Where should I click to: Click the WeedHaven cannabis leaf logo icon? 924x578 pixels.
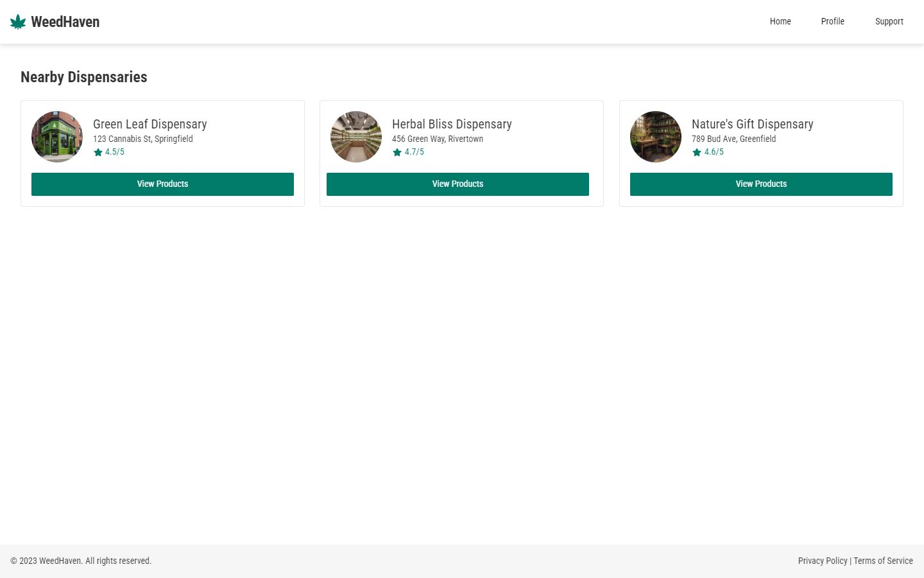click(18, 22)
